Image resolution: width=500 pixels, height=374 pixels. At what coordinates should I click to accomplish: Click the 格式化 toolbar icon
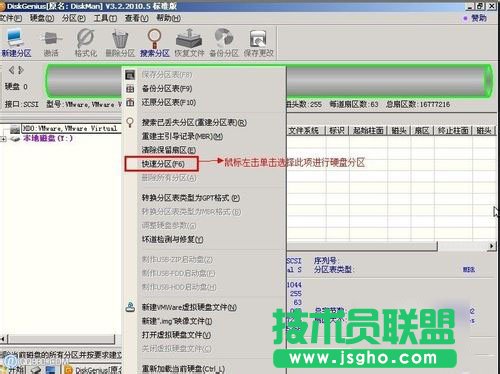click(x=86, y=43)
